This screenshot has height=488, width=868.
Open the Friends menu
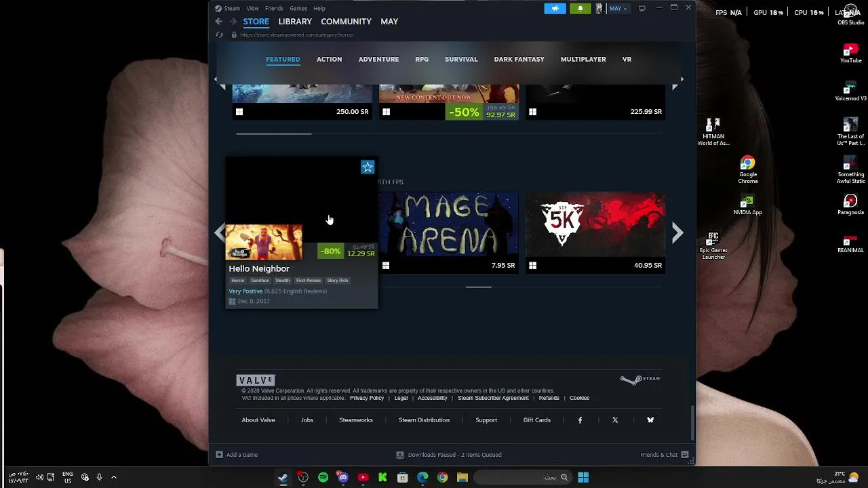(274, 8)
